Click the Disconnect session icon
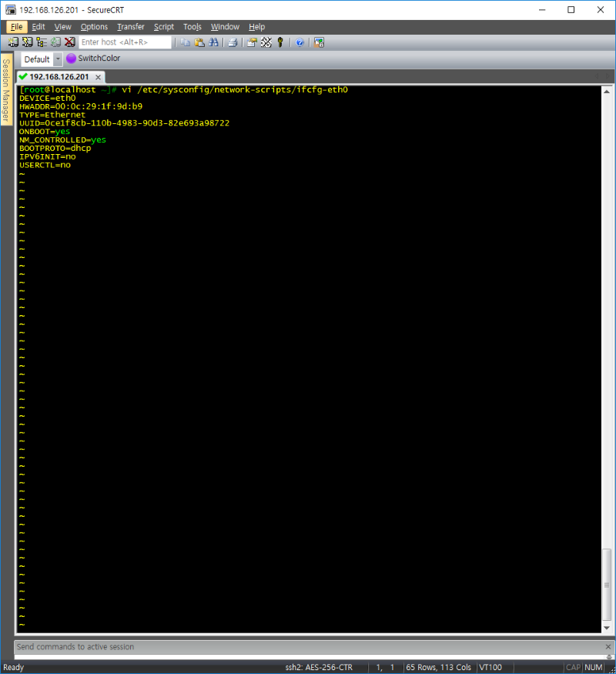616x674 pixels. (70, 42)
